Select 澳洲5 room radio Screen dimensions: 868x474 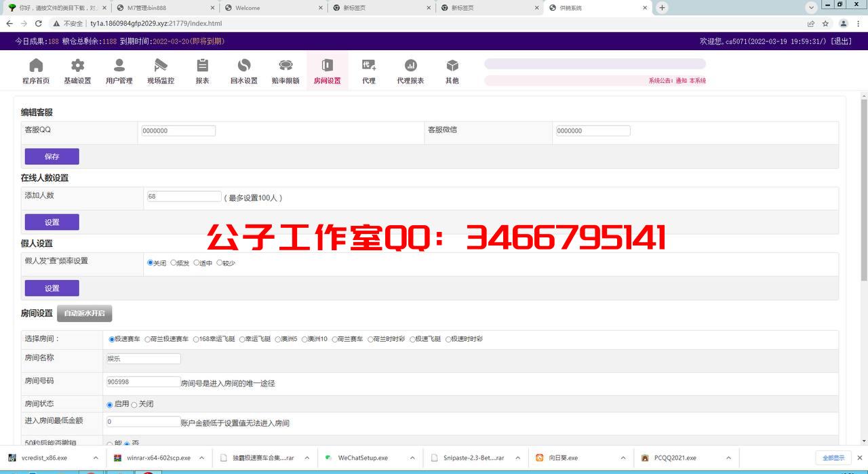(278, 339)
